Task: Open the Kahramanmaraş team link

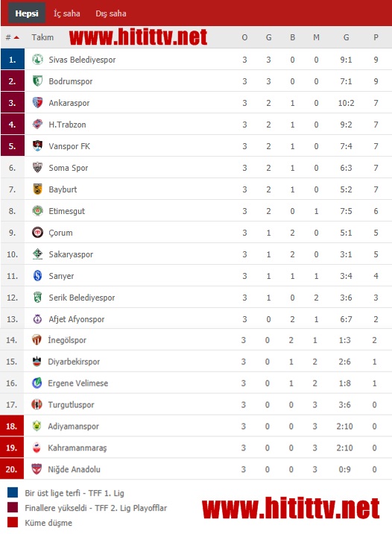Action: click(78, 447)
